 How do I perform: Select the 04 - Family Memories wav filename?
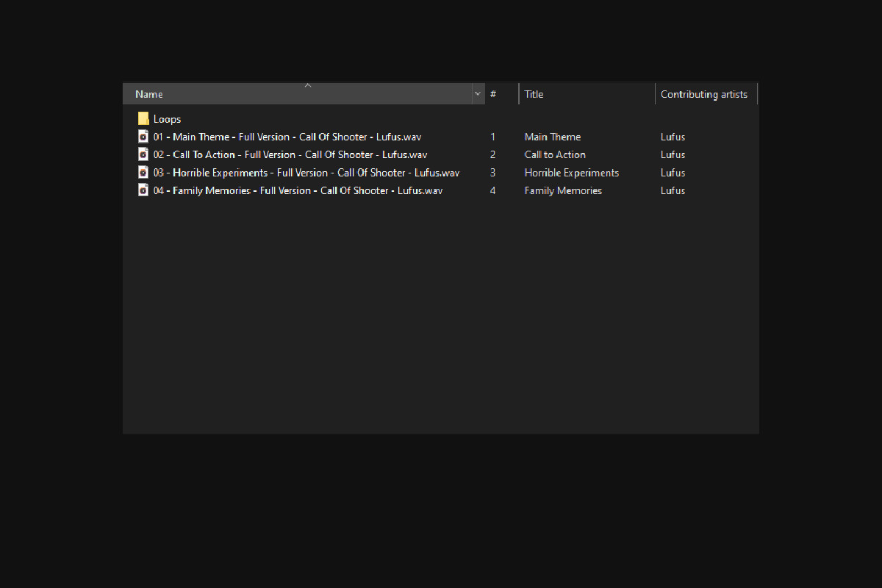pos(298,190)
